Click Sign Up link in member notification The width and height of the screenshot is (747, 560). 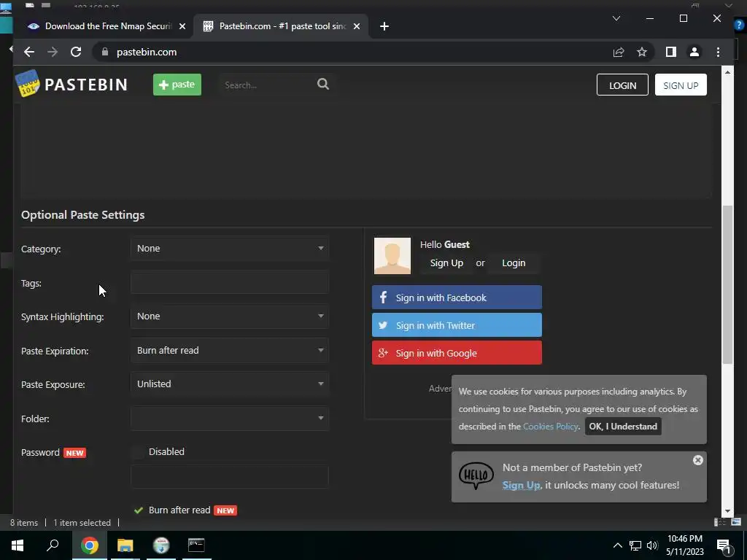click(x=521, y=485)
